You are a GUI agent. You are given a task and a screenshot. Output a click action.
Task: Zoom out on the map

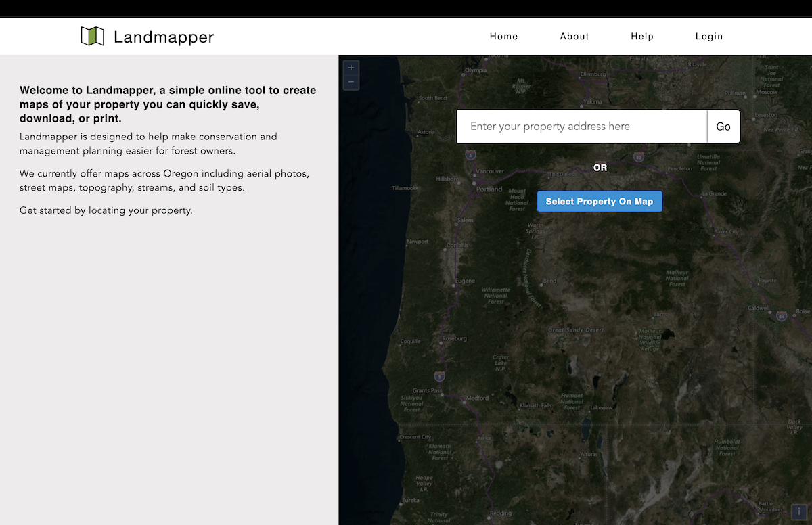click(351, 82)
